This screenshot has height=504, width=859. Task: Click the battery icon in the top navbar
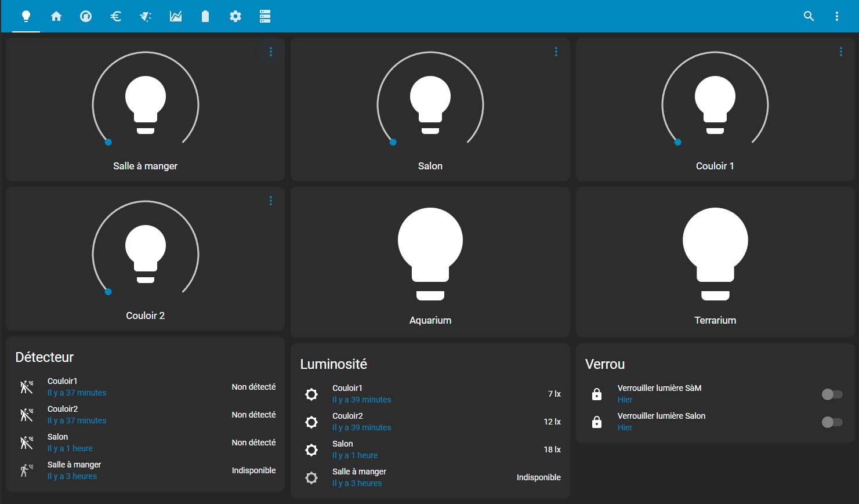click(x=205, y=16)
